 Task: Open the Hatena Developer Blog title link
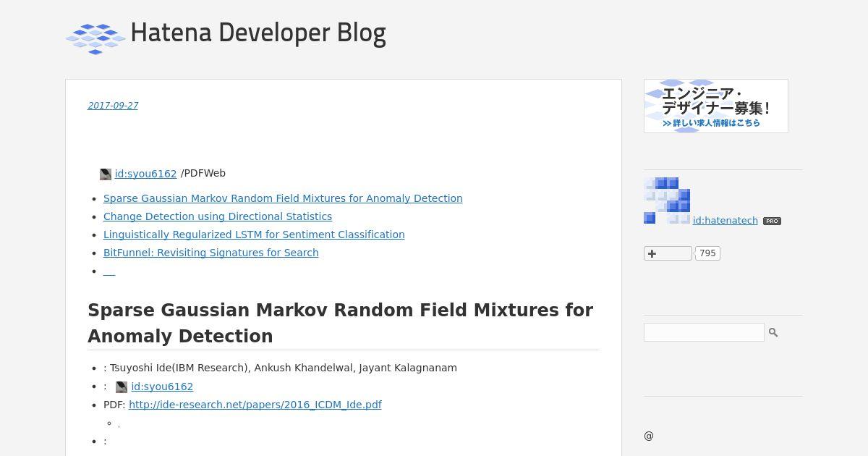(258, 33)
